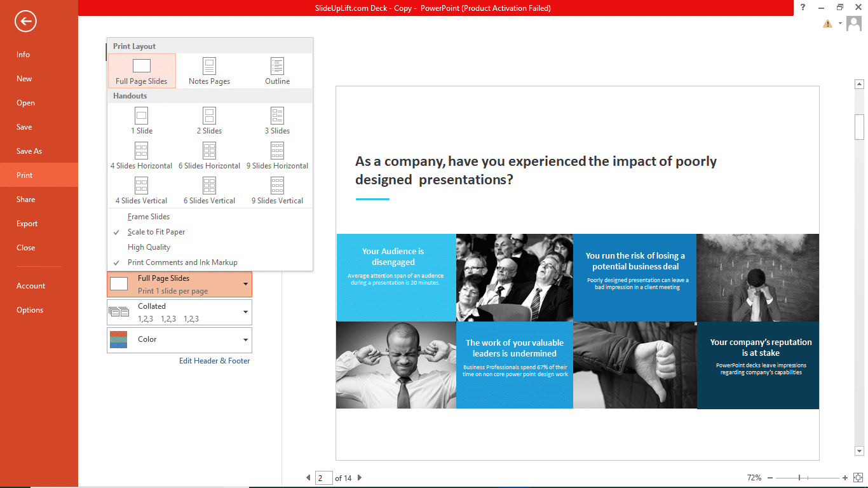Disable Print Comments and Ink Markup
Image resolution: width=868 pixels, height=488 pixels.
(x=182, y=262)
